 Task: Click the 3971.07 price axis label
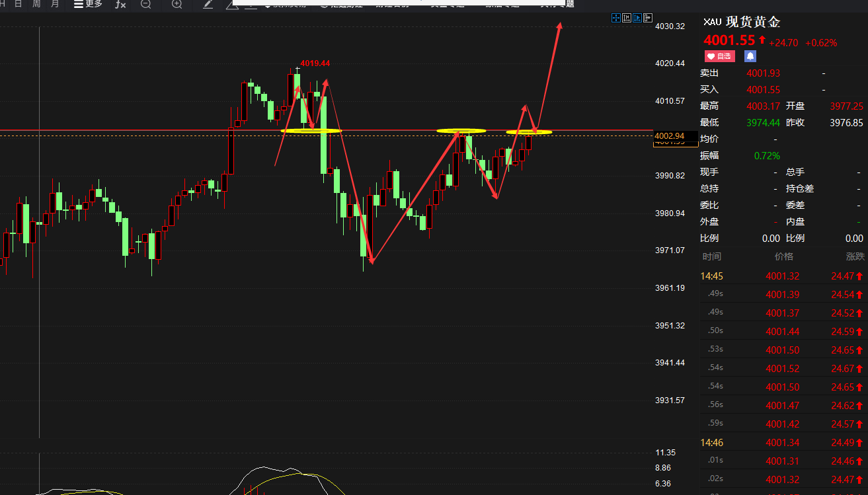(x=670, y=250)
